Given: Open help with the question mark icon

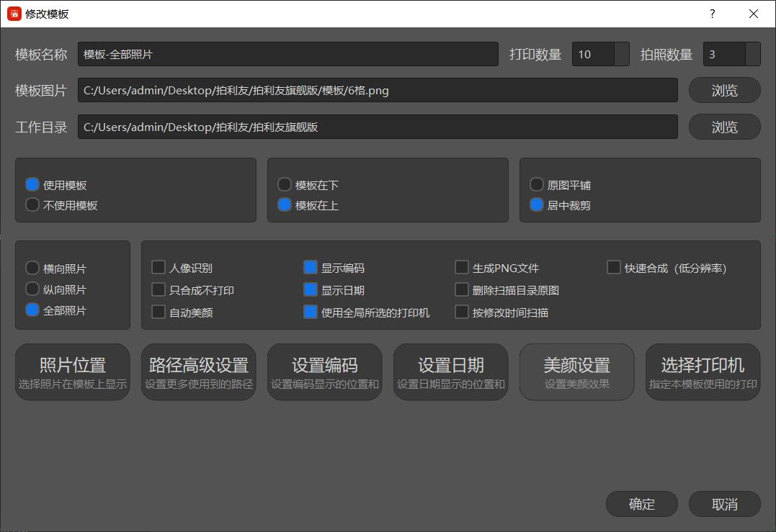Looking at the screenshot, I should click(x=712, y=14).
